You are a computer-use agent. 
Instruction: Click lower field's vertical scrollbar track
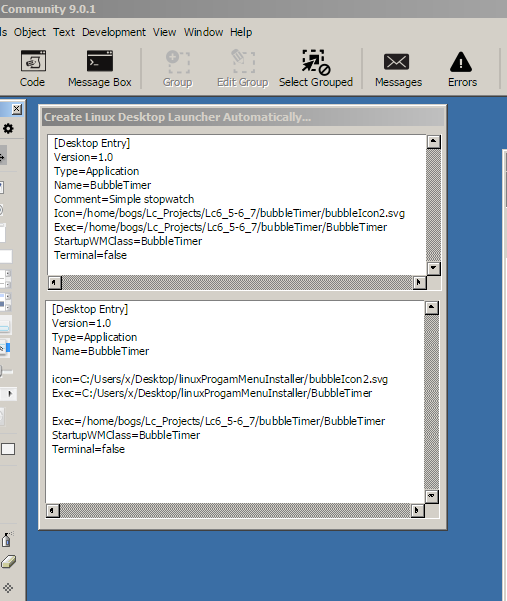pos(432,402)
